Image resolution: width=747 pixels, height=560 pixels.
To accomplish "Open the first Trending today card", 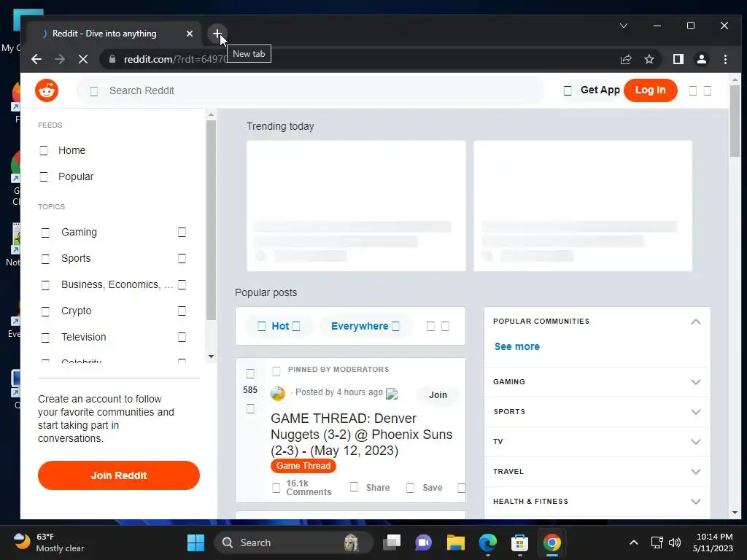I will (x=356, y=206).
